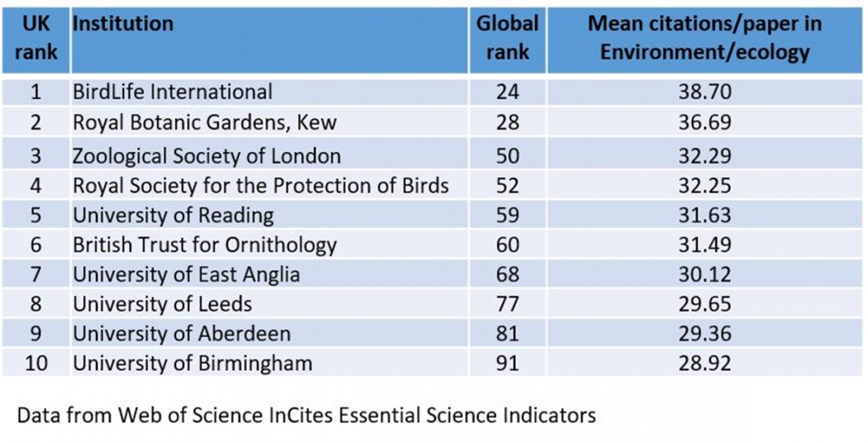The height and width of the screenshot is (443, 868).
Task: Select University of Aberdeen entry
Action: coord(182,334)
